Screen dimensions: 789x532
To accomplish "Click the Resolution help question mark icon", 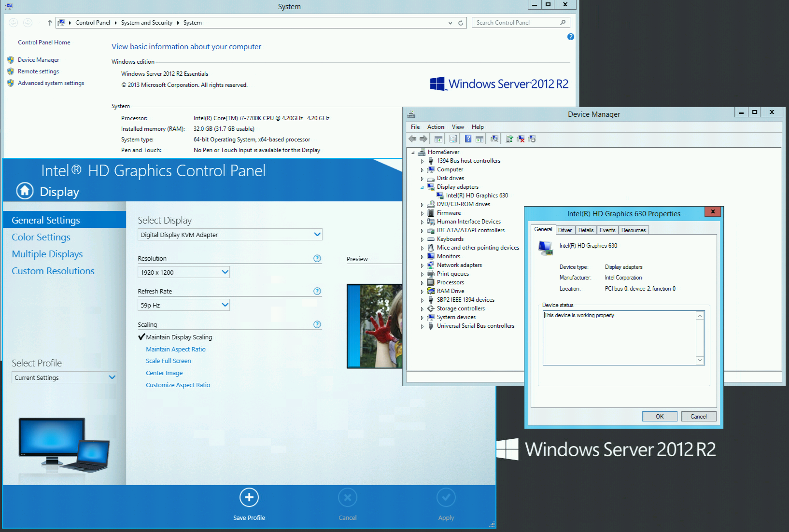I will click(317, 258).
